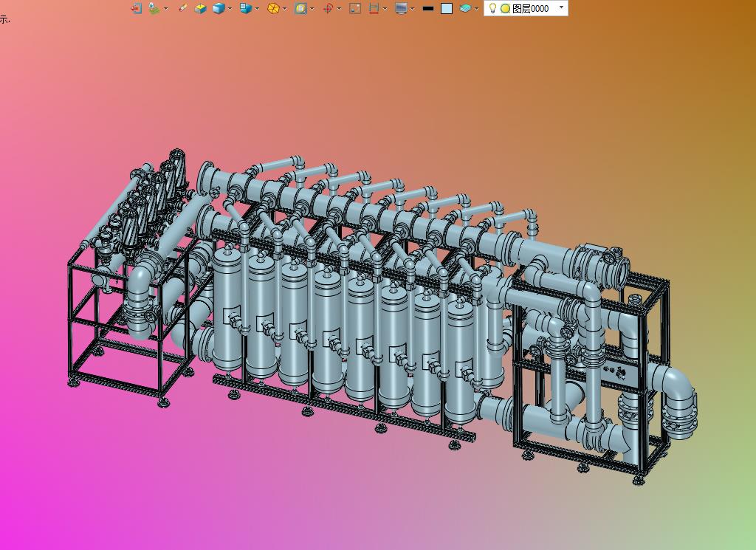
Task: Click the light blue face color swatch
Action: coord(447,9)
